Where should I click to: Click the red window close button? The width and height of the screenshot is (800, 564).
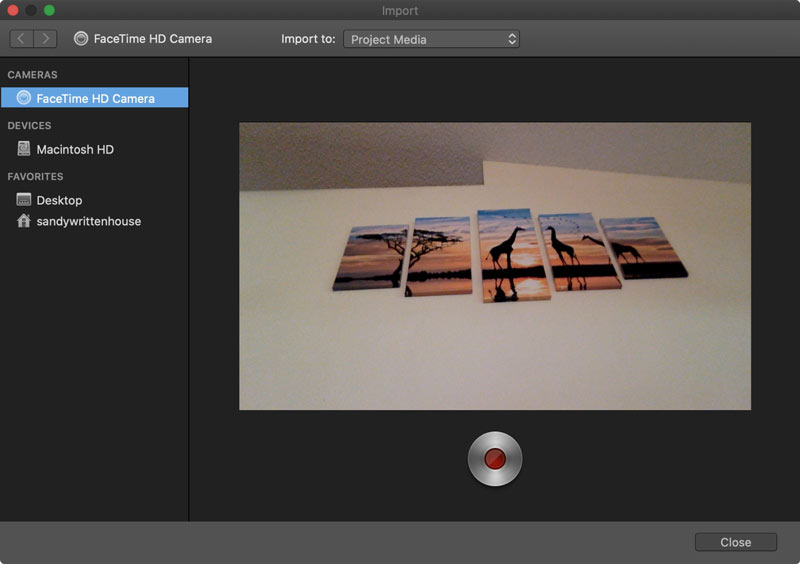click(13, 10)
